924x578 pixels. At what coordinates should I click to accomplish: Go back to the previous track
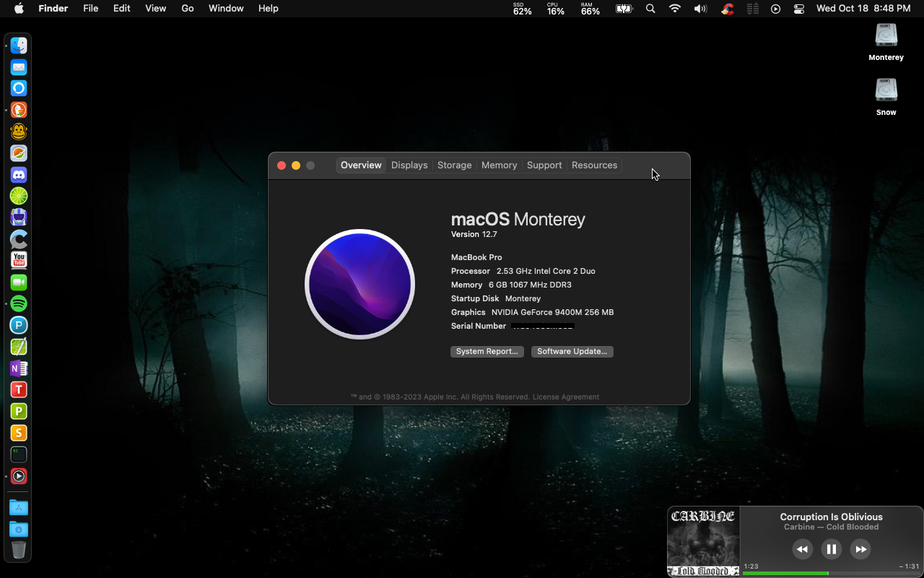(x=802, y=549)
